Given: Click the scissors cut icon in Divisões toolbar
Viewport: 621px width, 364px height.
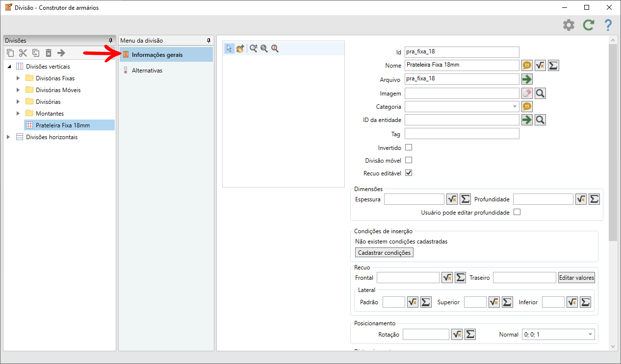Looking at the screenshot, I should click(x=23, y=53).
